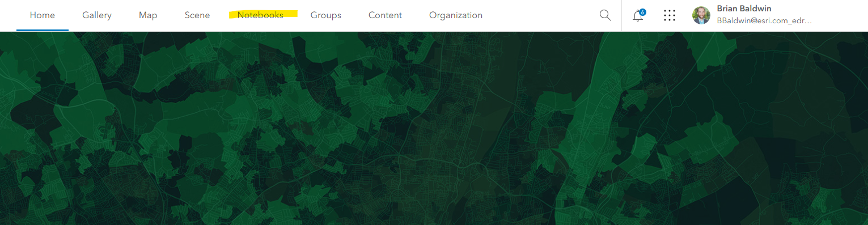Open the Notebooks tab
The height and width of the screenshot is (225, 868).
point(260,15)
